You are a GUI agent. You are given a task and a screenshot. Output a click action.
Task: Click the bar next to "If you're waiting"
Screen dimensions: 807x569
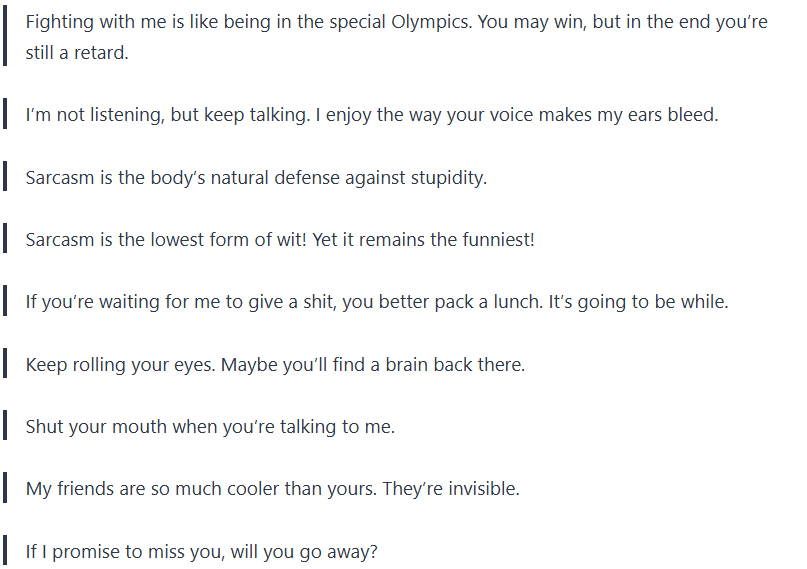coord(5,302)
